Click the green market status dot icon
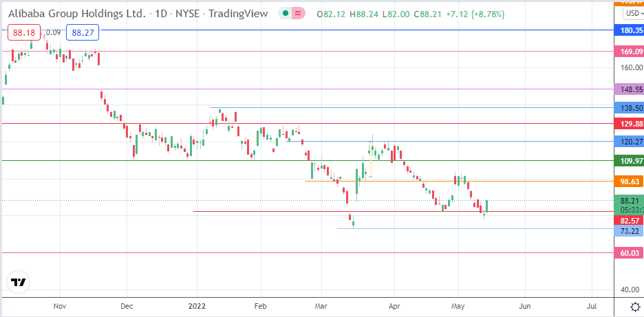644x317 pixels. 286,14
